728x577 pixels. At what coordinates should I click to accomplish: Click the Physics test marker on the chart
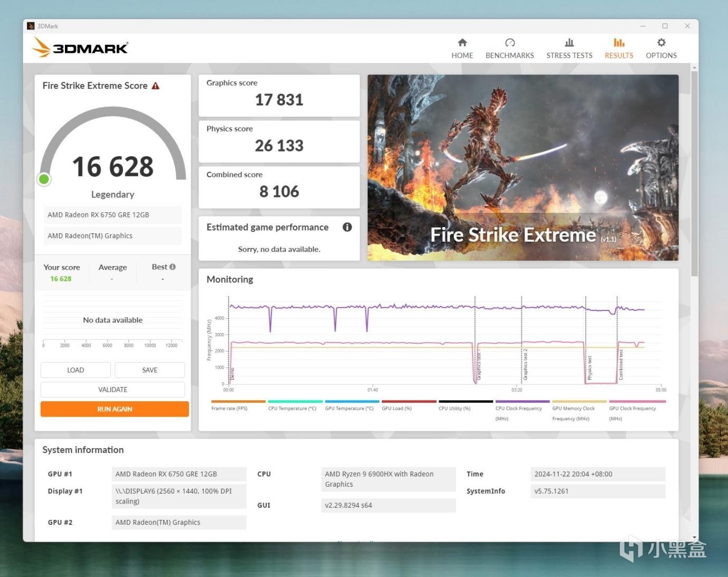click(589, 368)
